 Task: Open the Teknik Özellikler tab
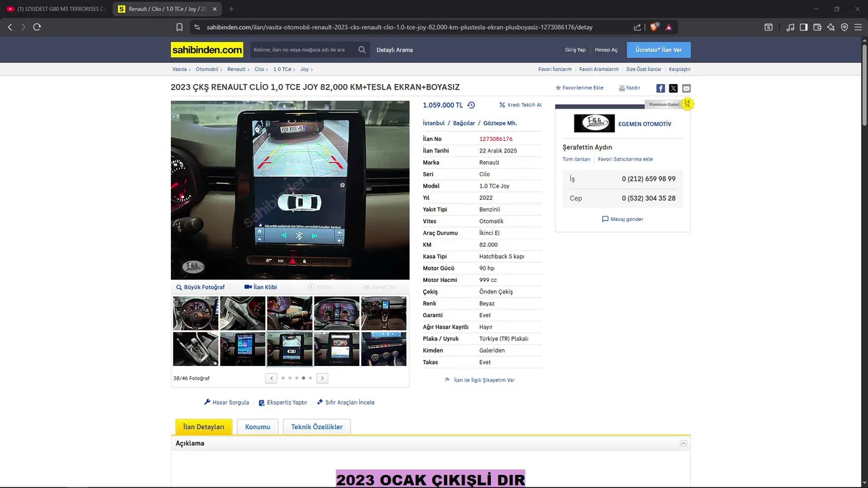pos(317,427)
